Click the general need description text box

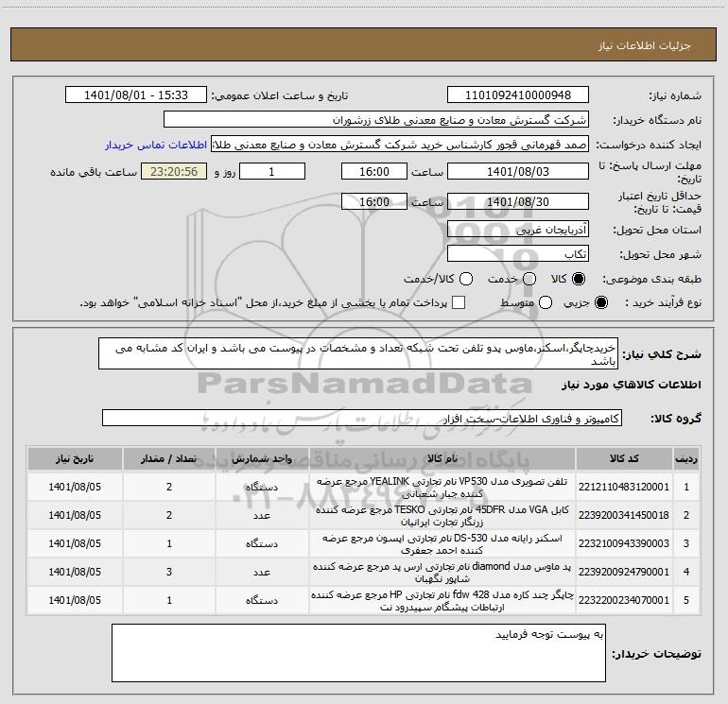[358, 353]
